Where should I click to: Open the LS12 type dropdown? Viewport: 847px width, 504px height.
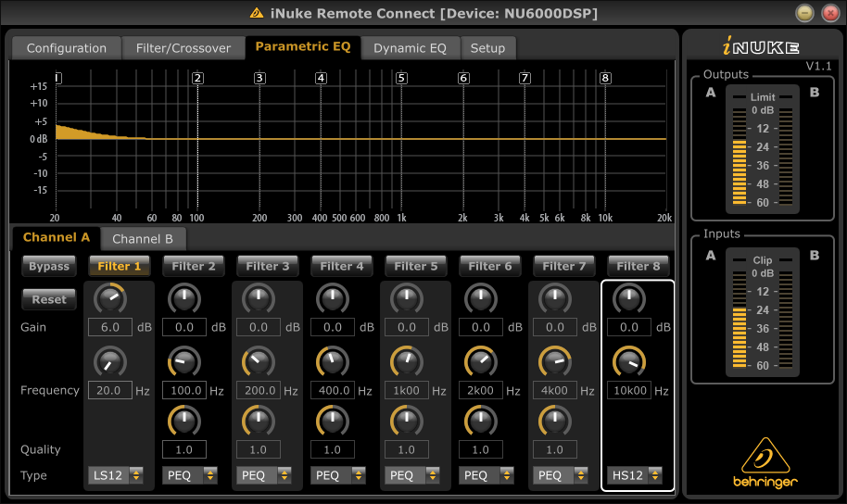(116, 475)
